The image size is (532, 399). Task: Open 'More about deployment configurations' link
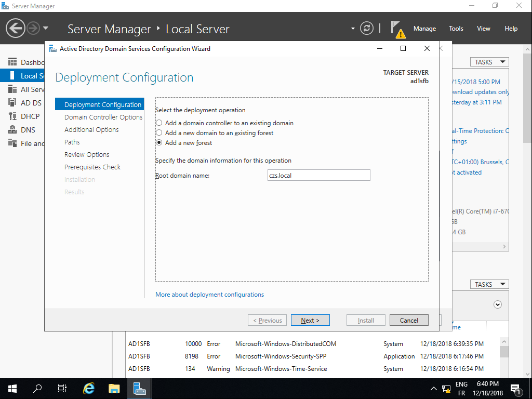pyautogui.click(x=209, y=295)
